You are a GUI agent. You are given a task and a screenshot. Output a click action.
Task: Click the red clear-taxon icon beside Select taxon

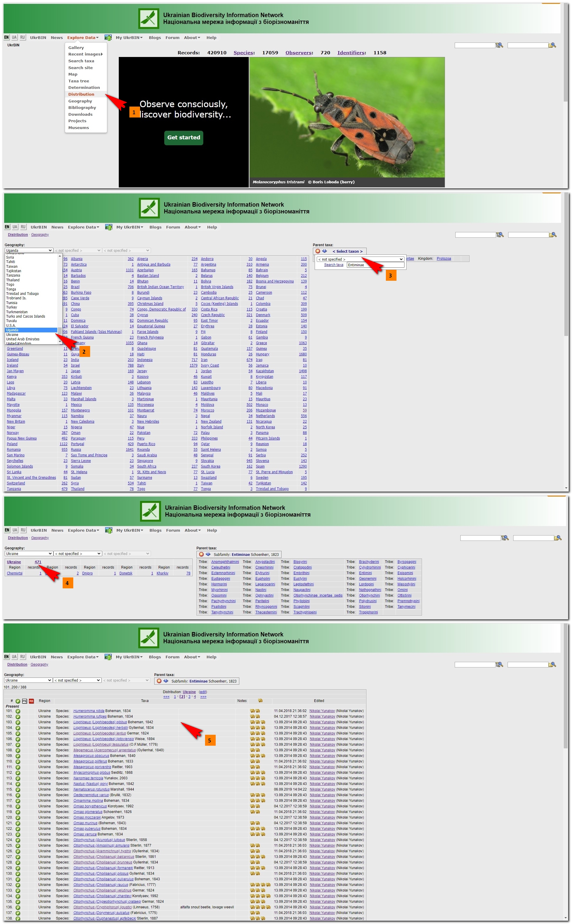coord(317,251)
